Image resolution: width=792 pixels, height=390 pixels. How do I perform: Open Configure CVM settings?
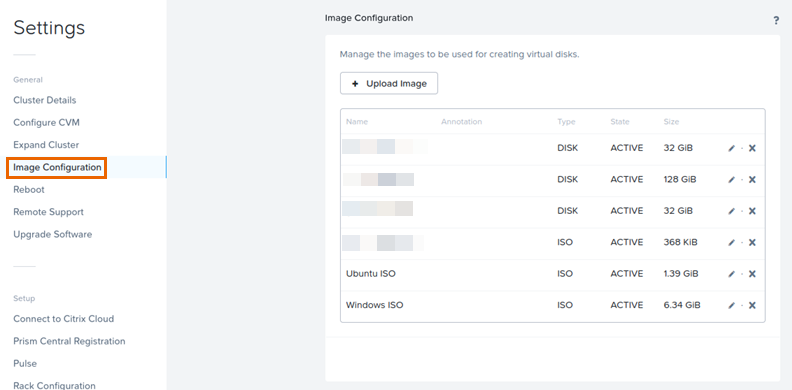46,122
